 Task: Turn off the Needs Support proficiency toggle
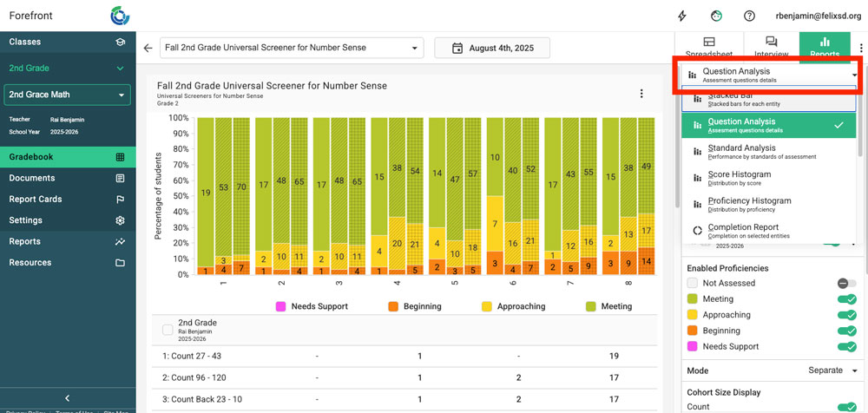(847, 347)
